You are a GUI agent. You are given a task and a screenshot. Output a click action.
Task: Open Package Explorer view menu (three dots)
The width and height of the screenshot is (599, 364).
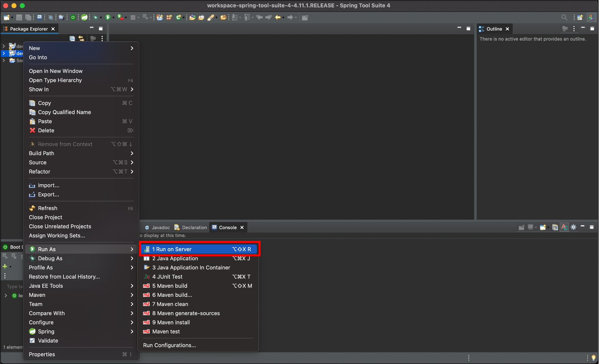tap(102, 39)
